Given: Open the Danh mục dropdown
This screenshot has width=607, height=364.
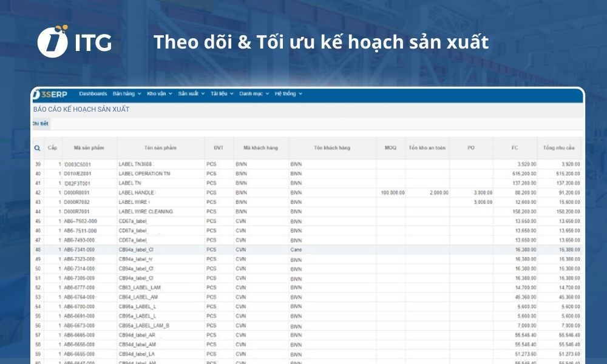Looking at the screenshot, I should pyautogui.click(x=251, y=94).
